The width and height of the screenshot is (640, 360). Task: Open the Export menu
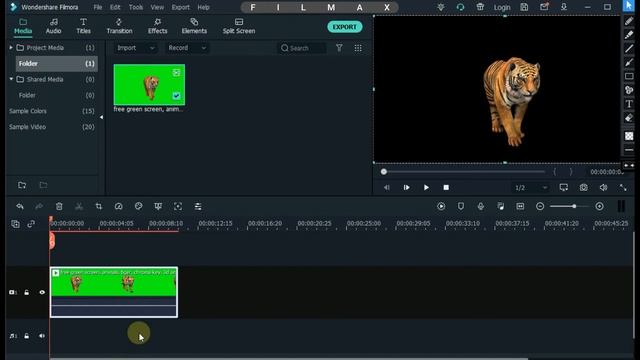tap(180, 7)
